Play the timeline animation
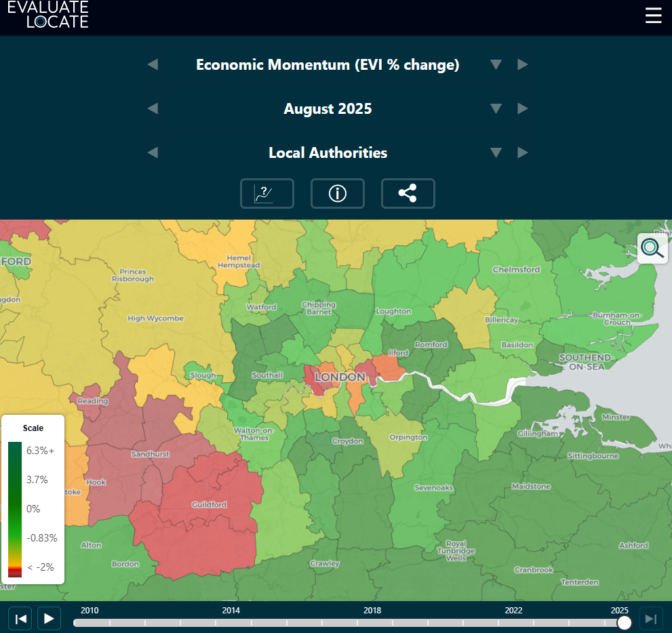Image resolution: width=672 pixels, height=633 pixels. click(49, 618)
